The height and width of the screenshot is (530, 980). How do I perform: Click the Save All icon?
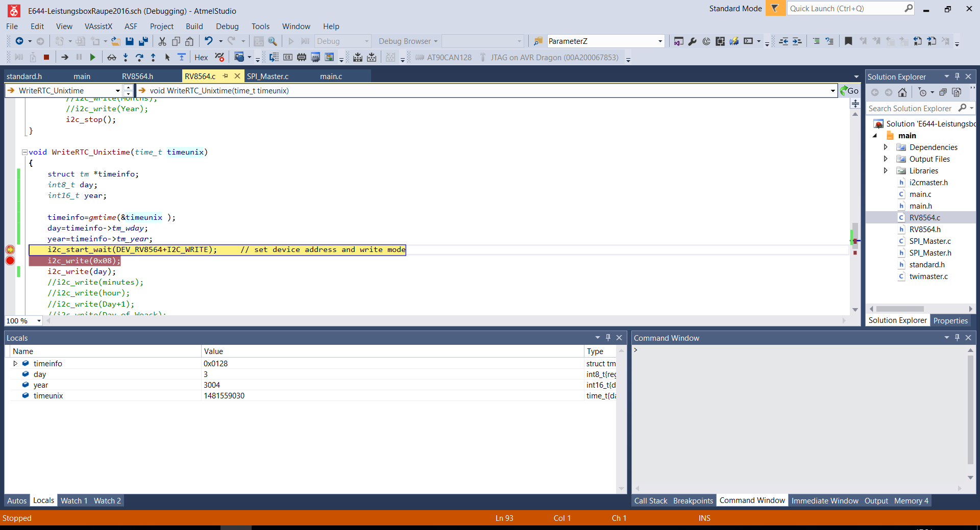[x=143, y=41]
